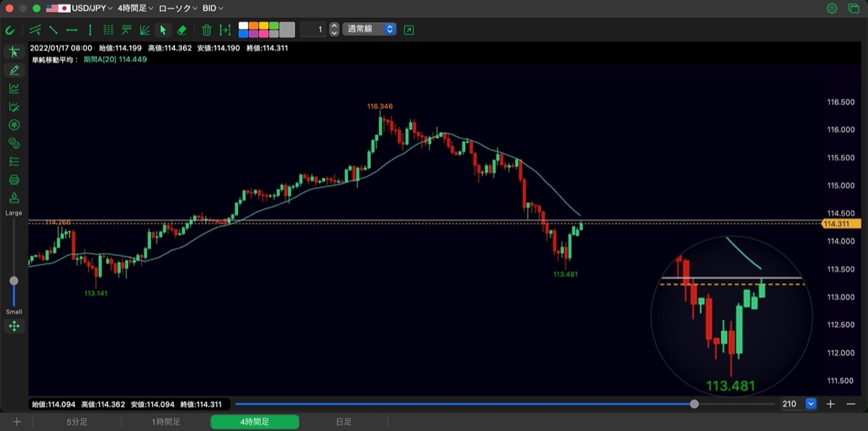Select the vertical line drawing tool
Screen dimensions: 868x431
click(90, 30)
